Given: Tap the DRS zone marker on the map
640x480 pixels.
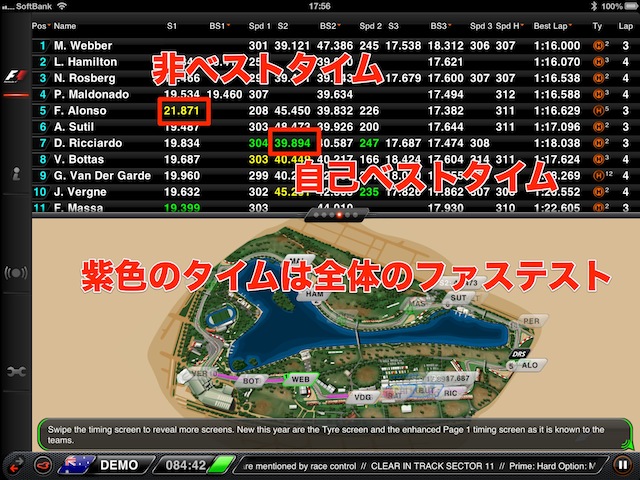Looking at the screenshot, I should tap(519, 354).
